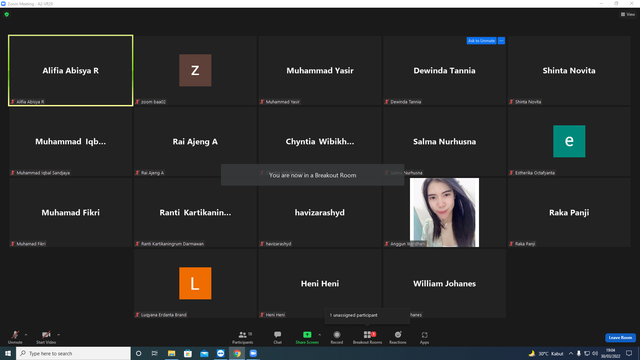Open the Windows Start menu
The width and height of the screenshot is (640, 360).
pos(8,353)
